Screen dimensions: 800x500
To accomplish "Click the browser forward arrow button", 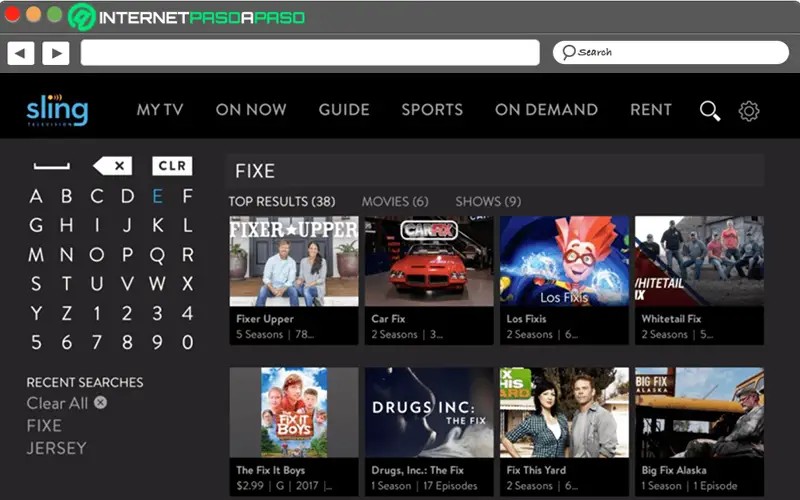I will (x=56, y=53).
